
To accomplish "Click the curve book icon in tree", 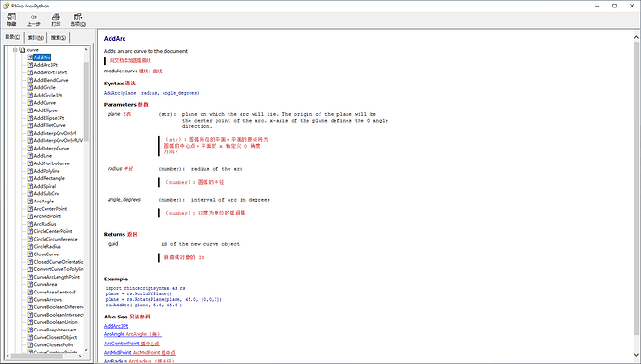I will [x=22, y=50].
